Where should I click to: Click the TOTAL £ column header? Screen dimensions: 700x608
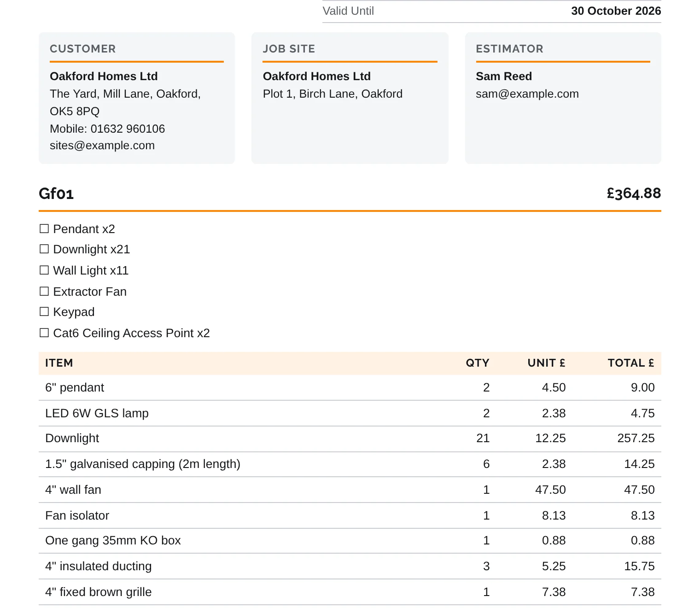click(x=631, y=363)
